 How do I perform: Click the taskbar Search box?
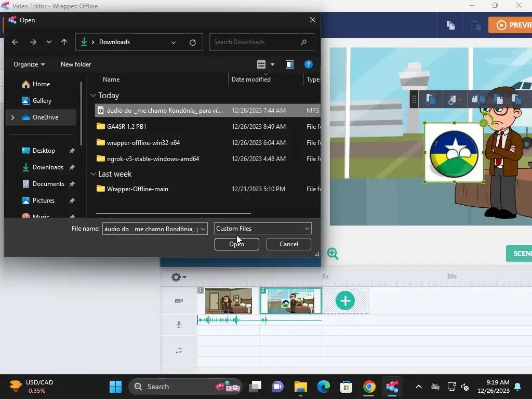tap(185, 387)
